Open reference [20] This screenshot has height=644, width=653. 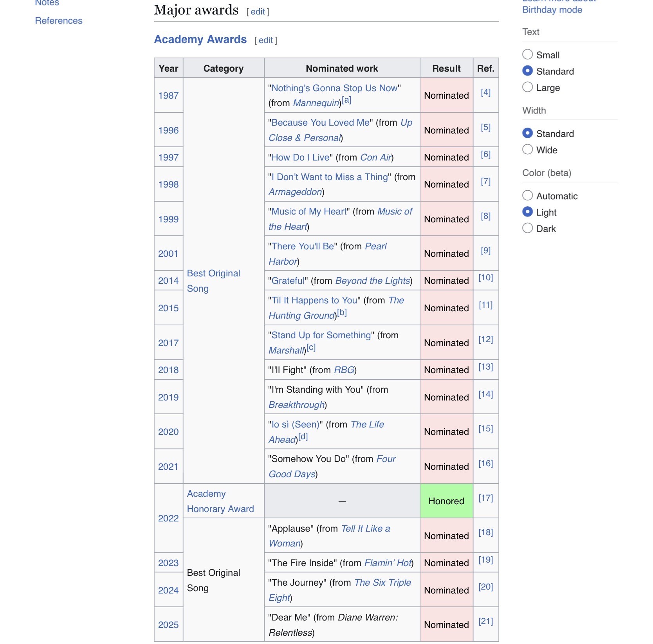coord(485,587)
